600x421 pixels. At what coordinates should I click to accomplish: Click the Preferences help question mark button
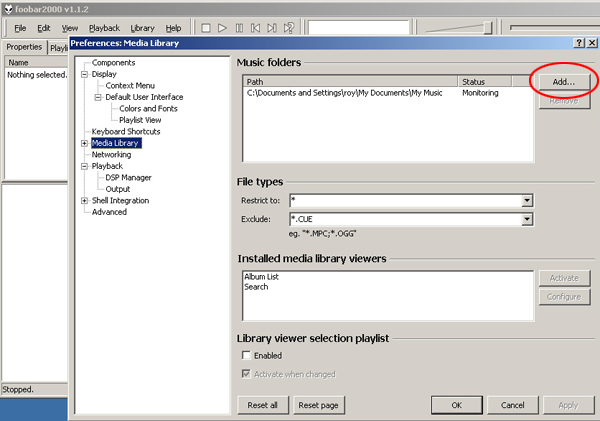pyautogui.click(x=579, y=43)
